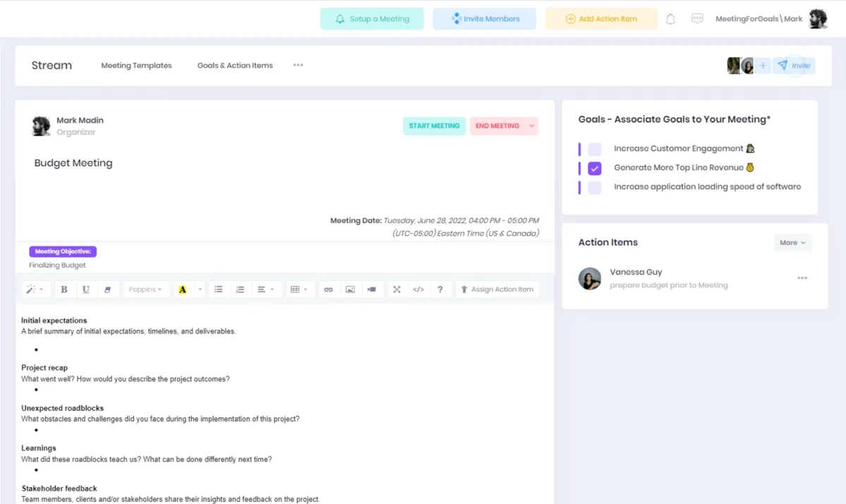The width and height of the screenshot is (846, 504).
Task: Insert a picture using the image icon
Action: (x=350, y=290)
